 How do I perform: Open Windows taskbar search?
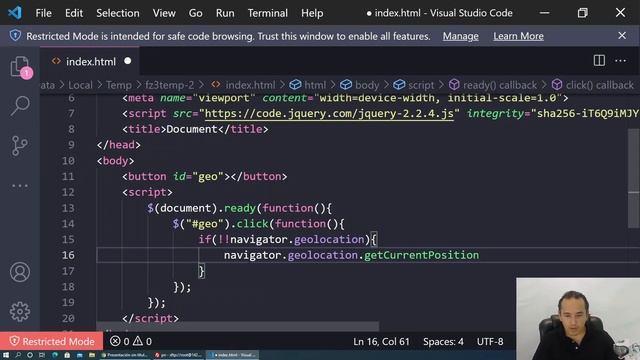[x=18, y=355]
